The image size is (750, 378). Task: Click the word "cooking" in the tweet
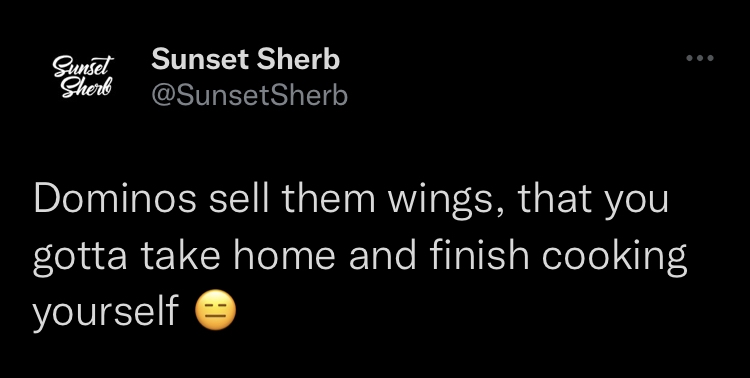(614, 257)
